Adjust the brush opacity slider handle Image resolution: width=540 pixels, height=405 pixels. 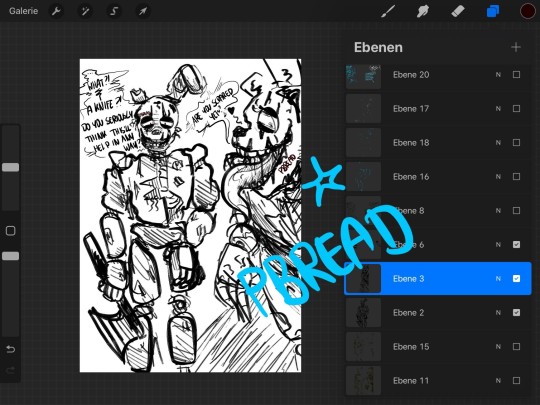11,256
